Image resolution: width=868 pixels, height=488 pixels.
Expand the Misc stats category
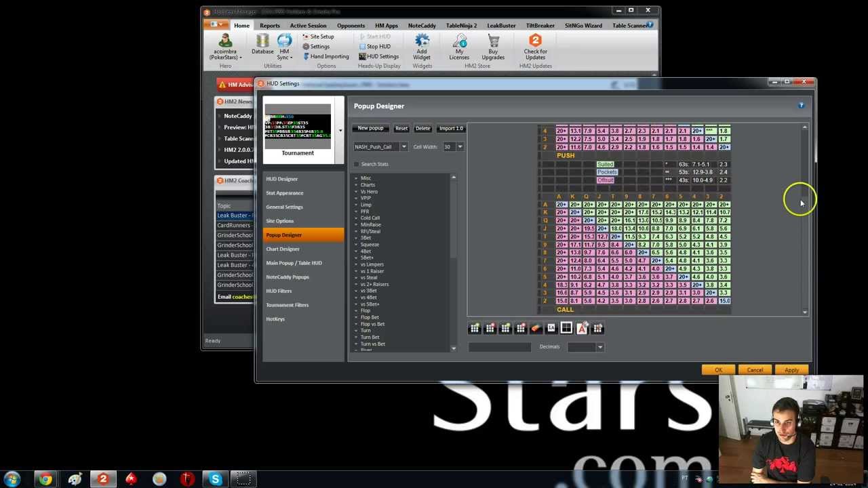point(356,178)
